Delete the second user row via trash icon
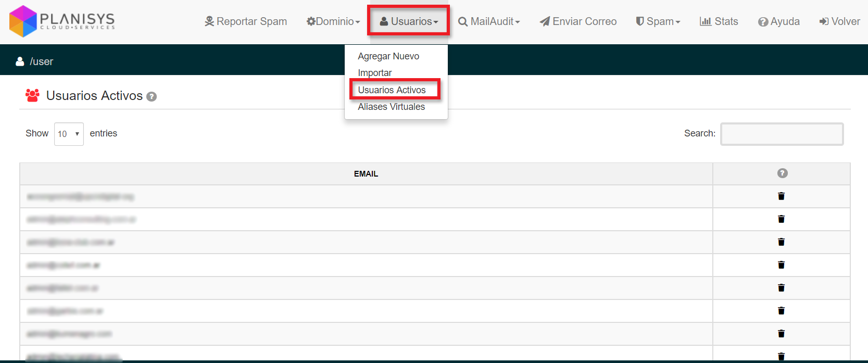This screenshot has height=363, width=868. [781, 219]
